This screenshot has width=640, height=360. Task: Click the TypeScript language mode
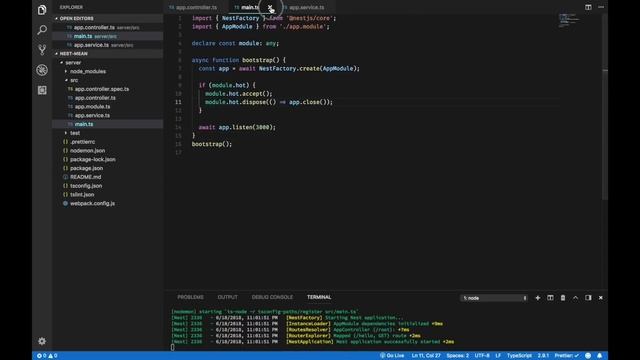click(x=519, y=356)
